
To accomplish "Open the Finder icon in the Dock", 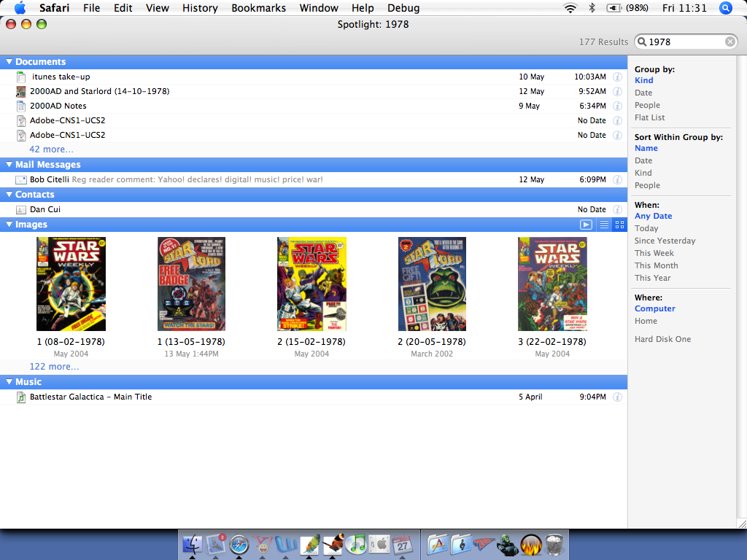I will (x=193, y=544).
